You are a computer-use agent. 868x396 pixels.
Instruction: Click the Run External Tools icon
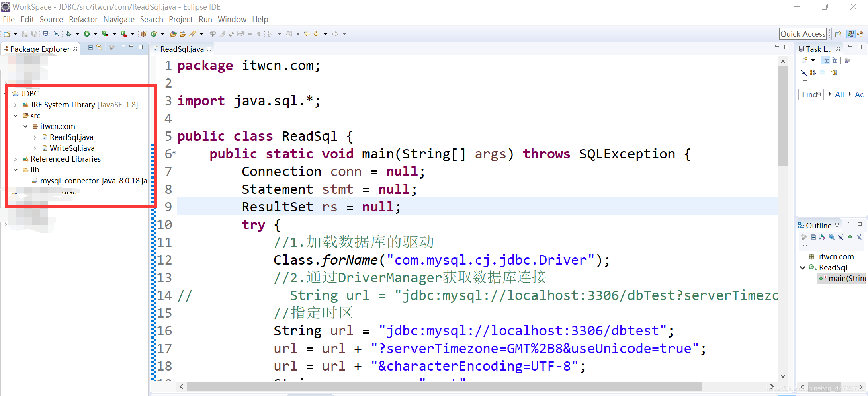click(x=124, y=34)
